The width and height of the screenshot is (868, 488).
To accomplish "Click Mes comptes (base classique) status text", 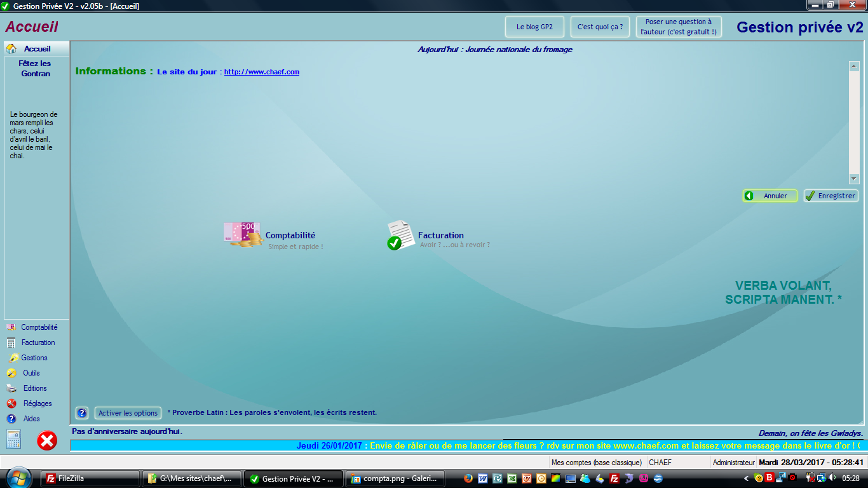I will pyautogui.click(x=596, y=463).
